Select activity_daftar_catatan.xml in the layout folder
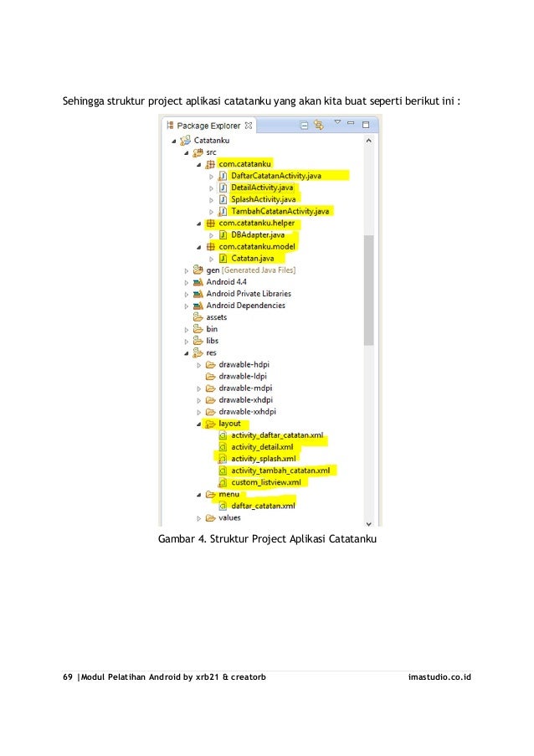The image size is (534, 756). tap(277, 435)
